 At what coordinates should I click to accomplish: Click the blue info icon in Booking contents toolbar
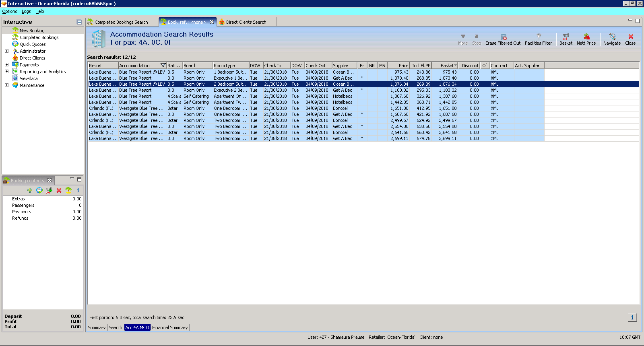78,190
